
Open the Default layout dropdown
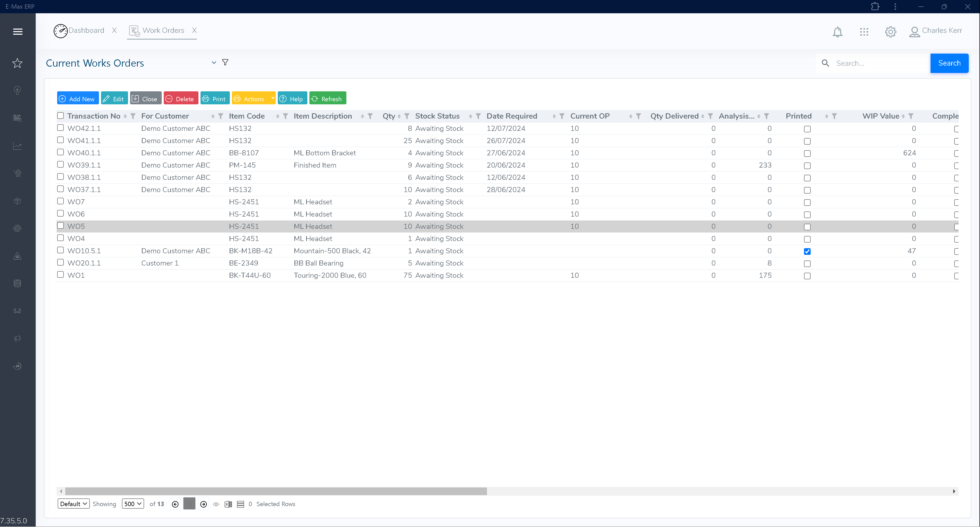[73, 504]
